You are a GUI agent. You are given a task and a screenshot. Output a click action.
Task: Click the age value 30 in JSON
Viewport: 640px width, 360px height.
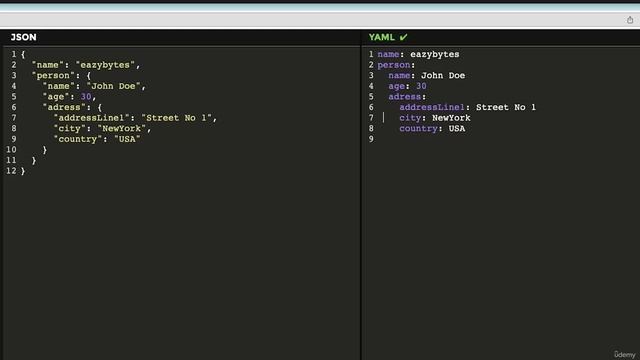[x=86, y=97]
